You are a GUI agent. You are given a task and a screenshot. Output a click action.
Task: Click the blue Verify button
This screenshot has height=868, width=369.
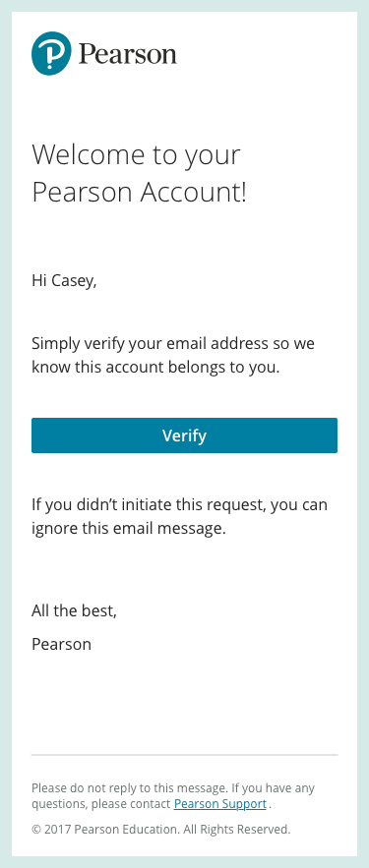click(185, 435)
